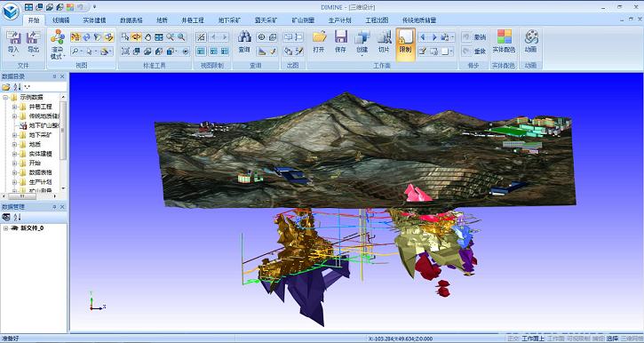Image resolution: width=644 pixels, height=343 pixels.
Task: Click the 撤销 undo button
Action: [x=474, y=37]
